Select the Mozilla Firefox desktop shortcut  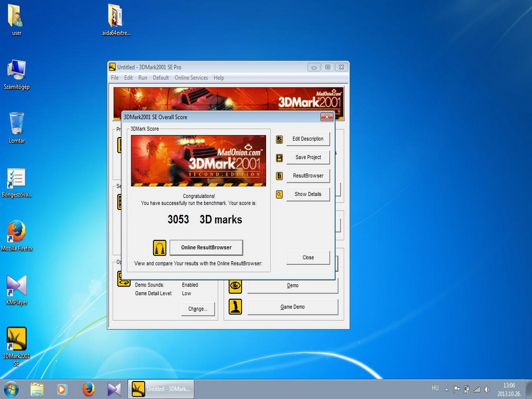coord(16,236)
